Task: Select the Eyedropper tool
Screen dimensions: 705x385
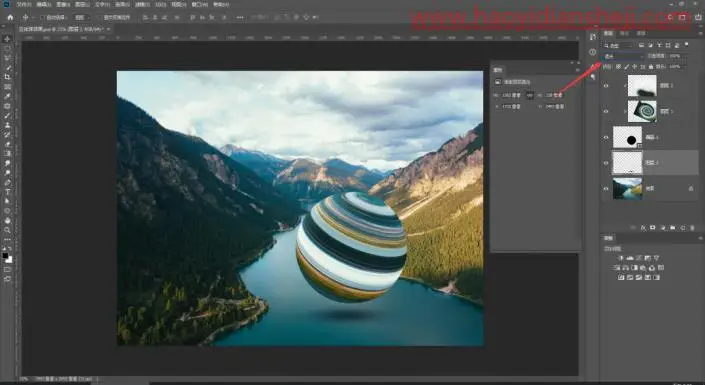Action: coord(7,96)
